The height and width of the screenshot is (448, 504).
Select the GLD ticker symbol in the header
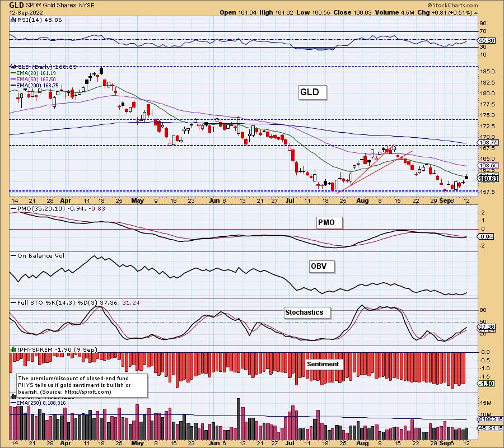(16, 5)
